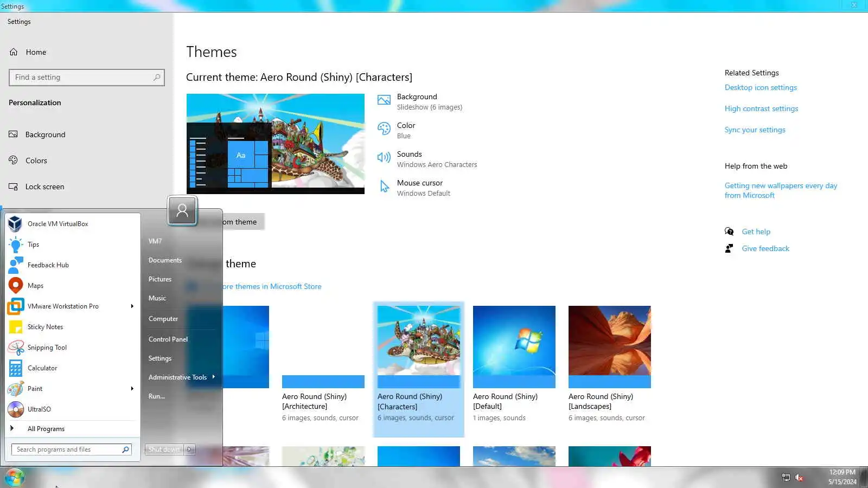Click the Give feedback person icon
The width and height of the screenshot is (868, 488).
pyautogui.click(x=729, y=248)
